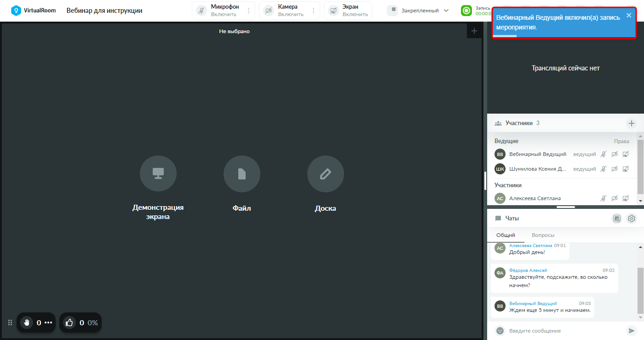Click the Чаты panel header
Screen dimensions: 644x340
[512, 219]
